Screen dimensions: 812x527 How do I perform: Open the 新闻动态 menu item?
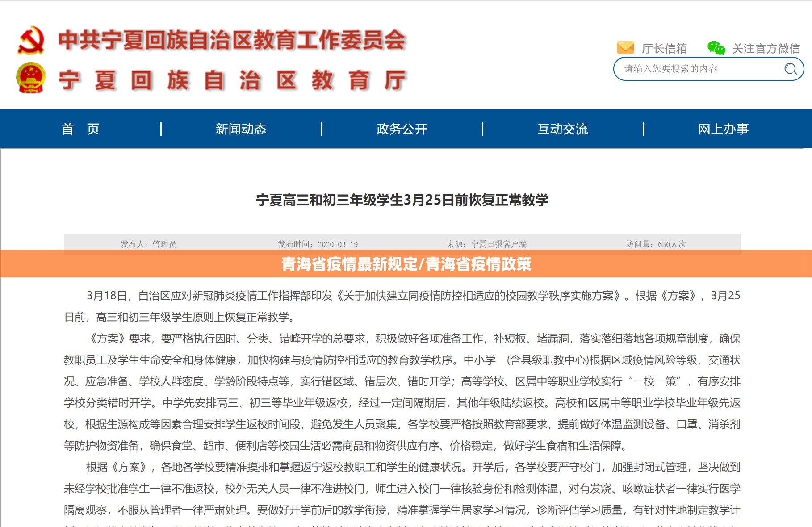click(x=241, y=129)
